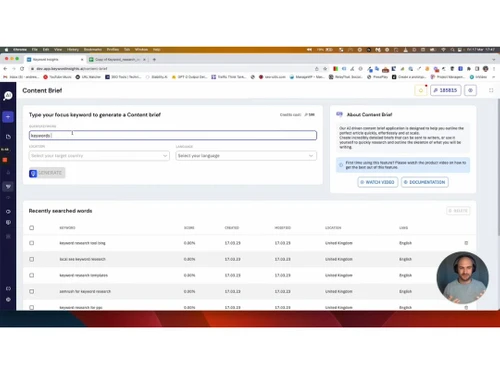Image resolution: width=500 pixels, height=375 pixels.
Task: Open the Select your target country dropdown
Action: (99, 156)
